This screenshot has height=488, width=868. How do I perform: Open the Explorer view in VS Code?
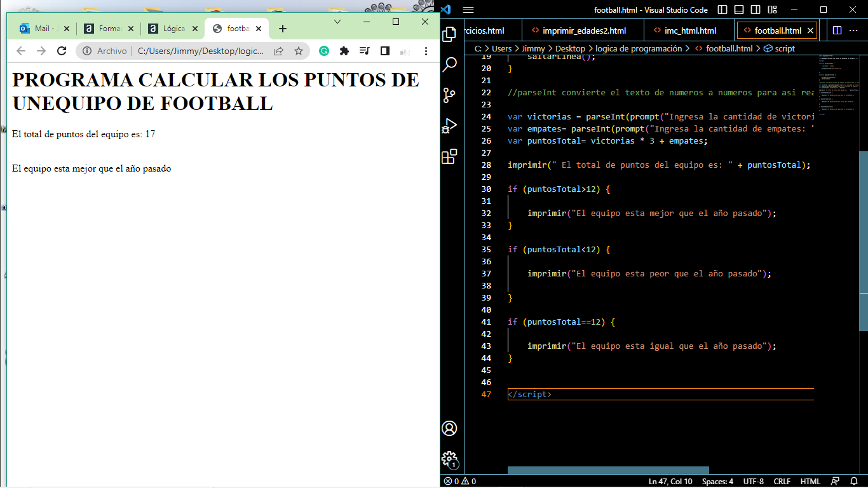449,34
